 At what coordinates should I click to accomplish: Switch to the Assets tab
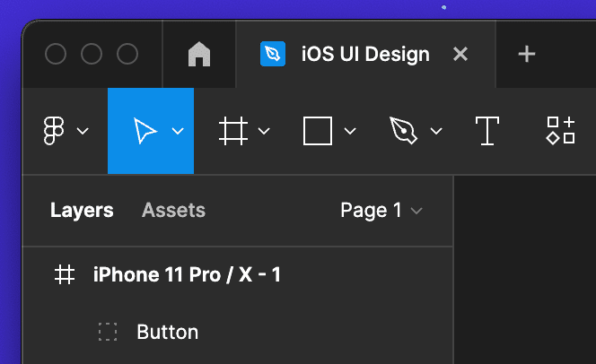pyautogui.click(x=173, y=211)
